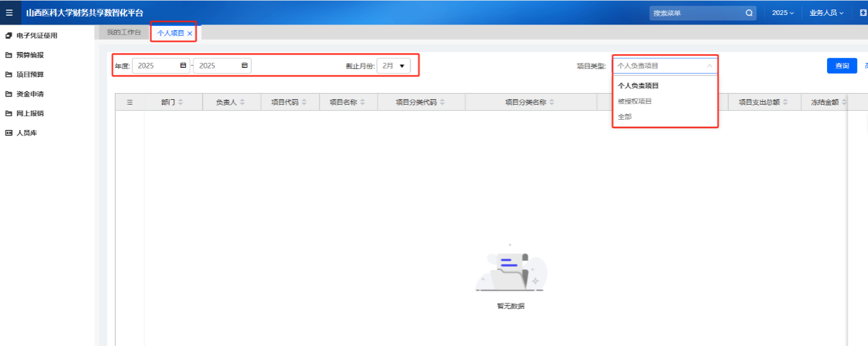Viewport: 868px width, 346px height.
Task: Click the 查询 button
Action: [x=841, y=66]
